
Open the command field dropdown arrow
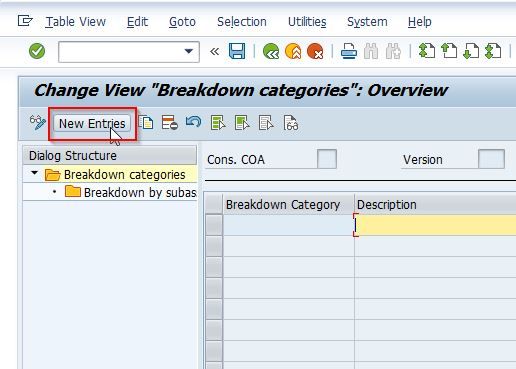point(189,51)
